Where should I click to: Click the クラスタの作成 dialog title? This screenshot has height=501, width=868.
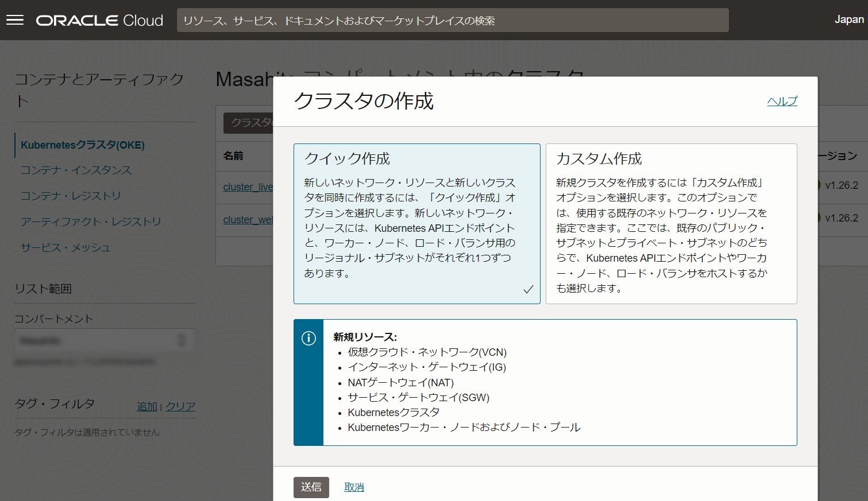point(364,101)
